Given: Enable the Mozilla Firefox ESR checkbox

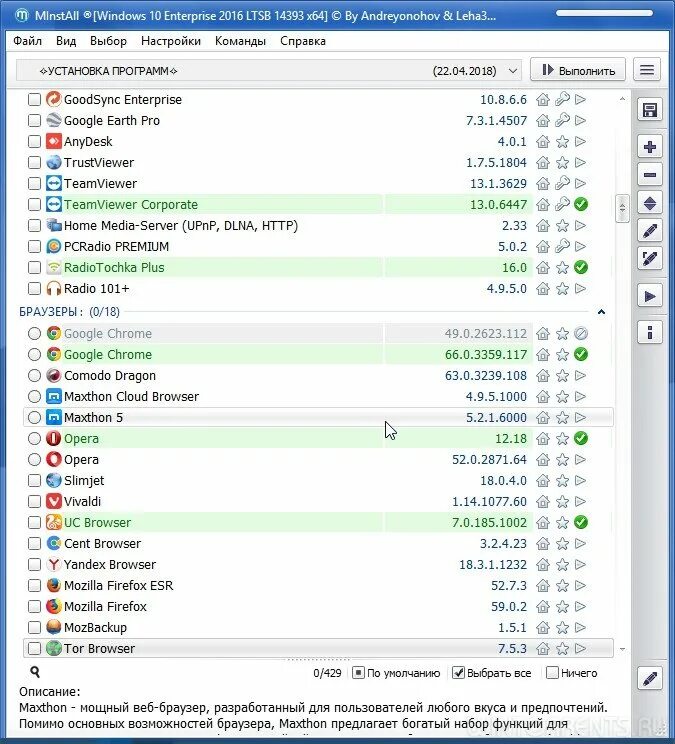Looking at the screenshot, I should point(34,586).
